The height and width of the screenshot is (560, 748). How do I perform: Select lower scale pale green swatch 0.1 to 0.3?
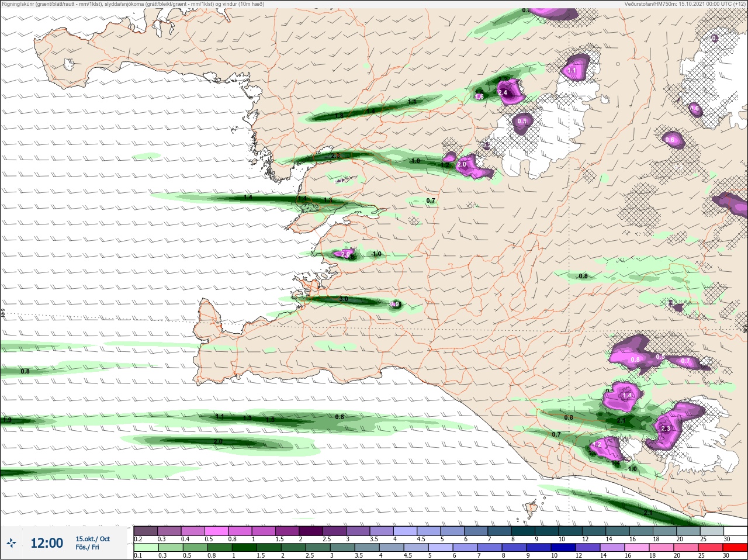pyautogui.click(x=146, y=547)
